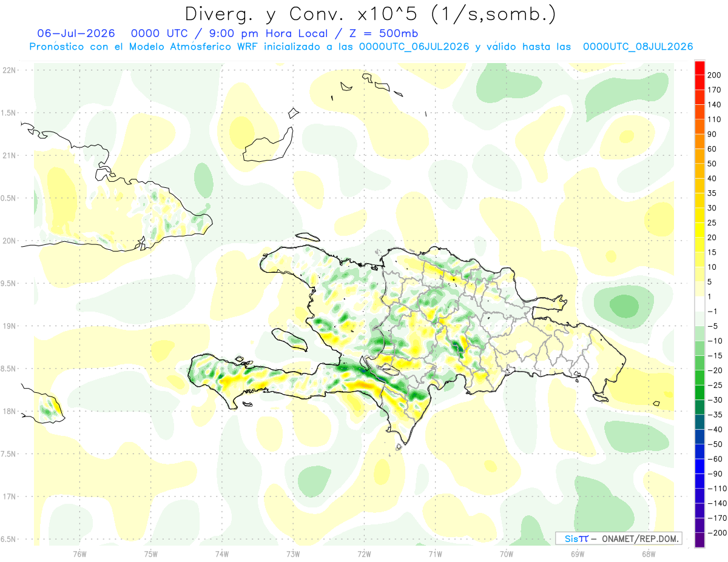Click the longitude label "70W"
Screen dimensions: 728x562
(506, 554)
